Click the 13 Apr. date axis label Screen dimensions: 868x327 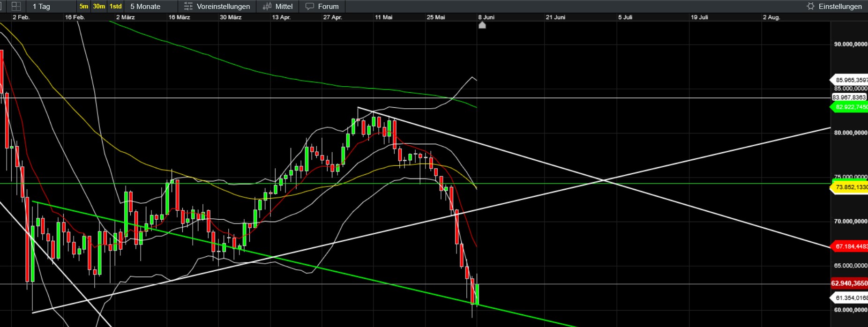[x=281, y=17]
